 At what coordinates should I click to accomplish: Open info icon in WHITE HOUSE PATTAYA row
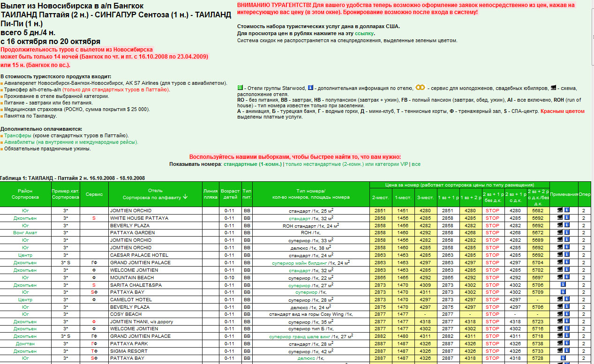(x=566, y=218)
